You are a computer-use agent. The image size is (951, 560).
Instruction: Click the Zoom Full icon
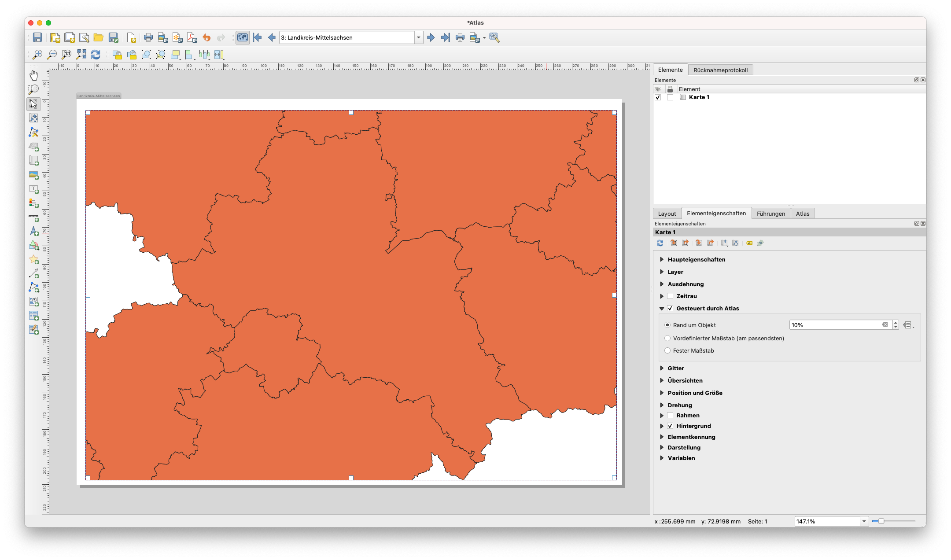(81, 55)
